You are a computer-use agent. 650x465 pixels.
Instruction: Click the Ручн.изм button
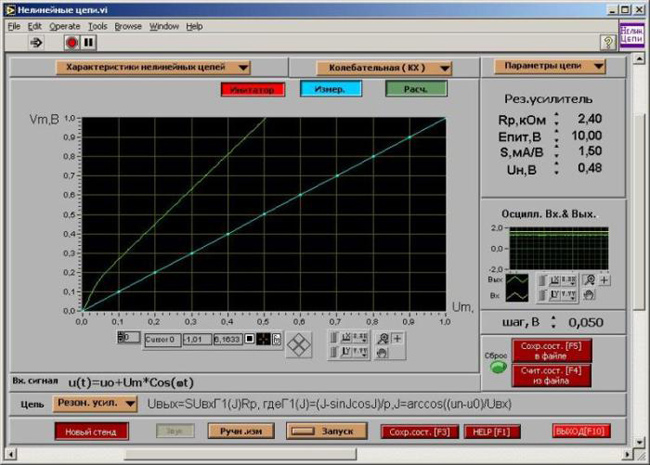[x=241, y=431]
